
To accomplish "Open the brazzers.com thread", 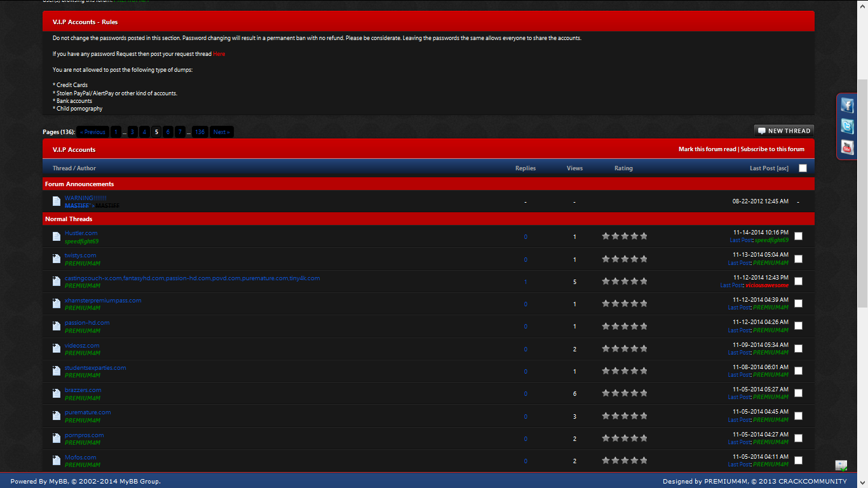I will point(83,390).
